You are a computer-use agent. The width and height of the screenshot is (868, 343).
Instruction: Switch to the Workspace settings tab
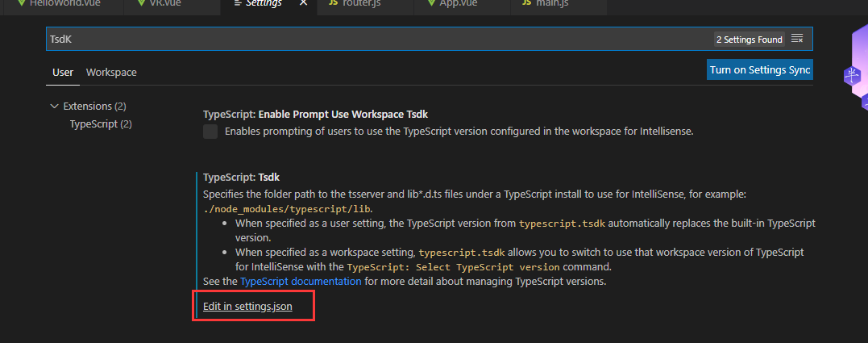point(111,73)
